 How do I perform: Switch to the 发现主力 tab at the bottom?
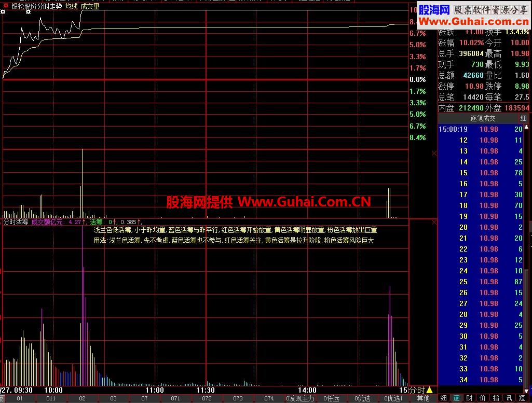pos(298,398)
